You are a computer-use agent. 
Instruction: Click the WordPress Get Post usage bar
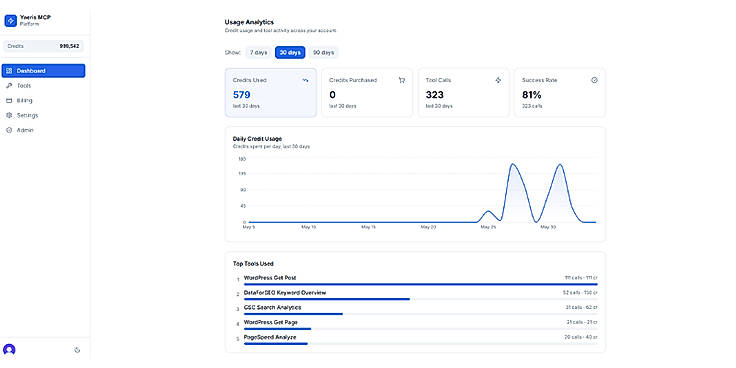pos(421,284)
